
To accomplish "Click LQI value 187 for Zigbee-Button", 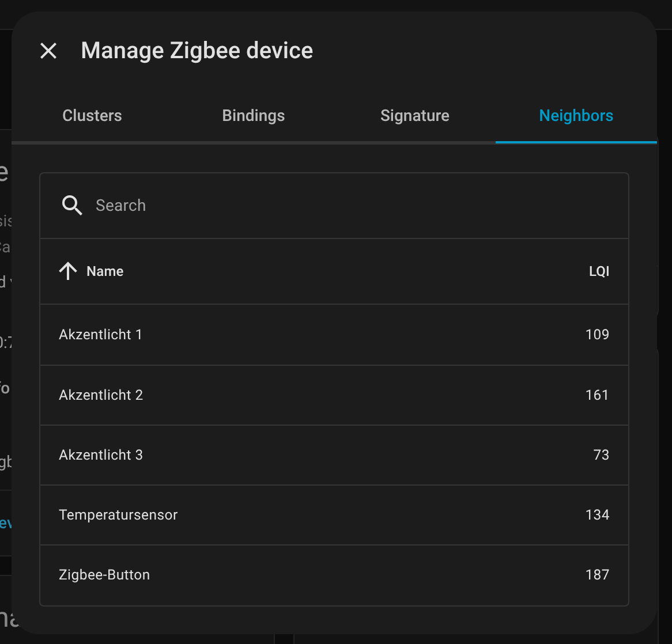I will (x=597, y=575).
